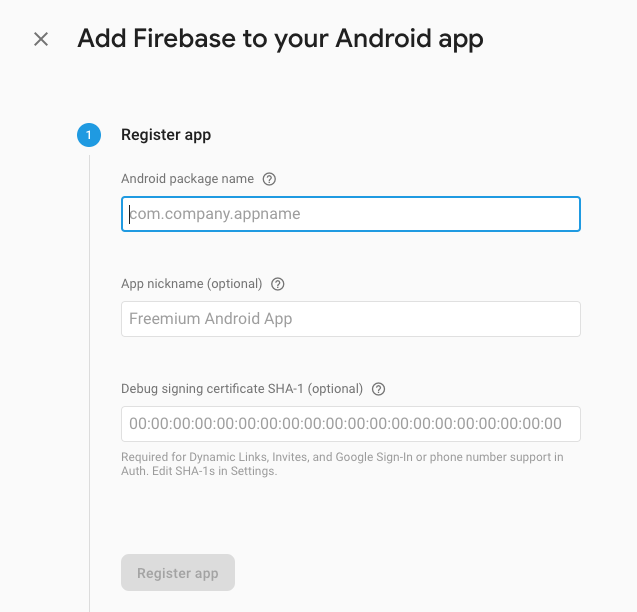Click the bold Register app step heading
The height and width of the screenshot is (612, 637).
(166, 135)
